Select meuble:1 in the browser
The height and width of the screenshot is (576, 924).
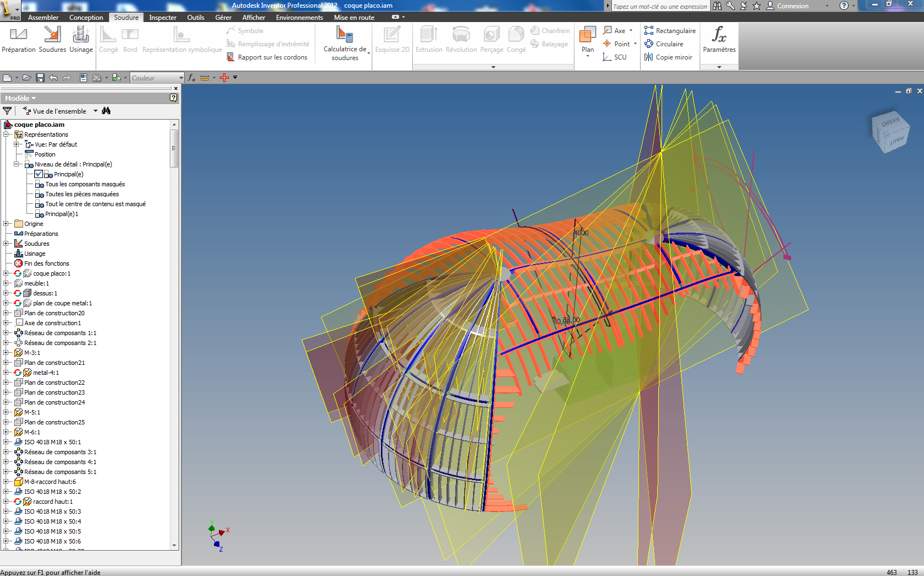(x=36, y=283)
